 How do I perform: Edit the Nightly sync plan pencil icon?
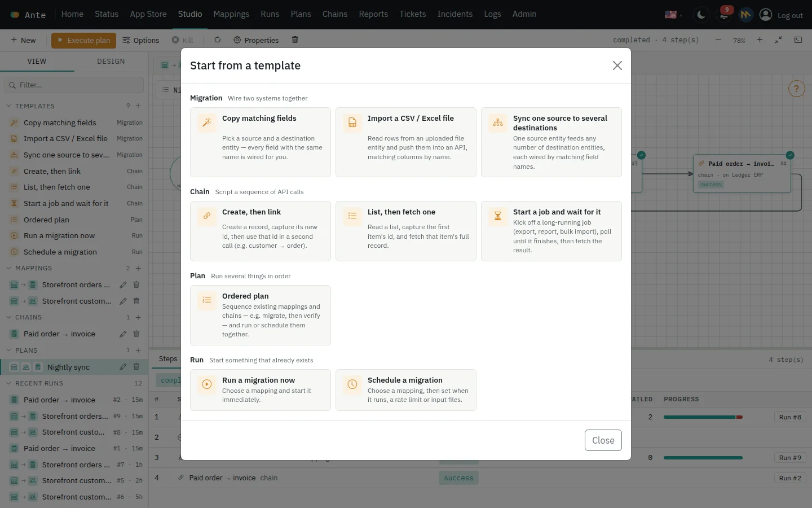click(123, 367)
